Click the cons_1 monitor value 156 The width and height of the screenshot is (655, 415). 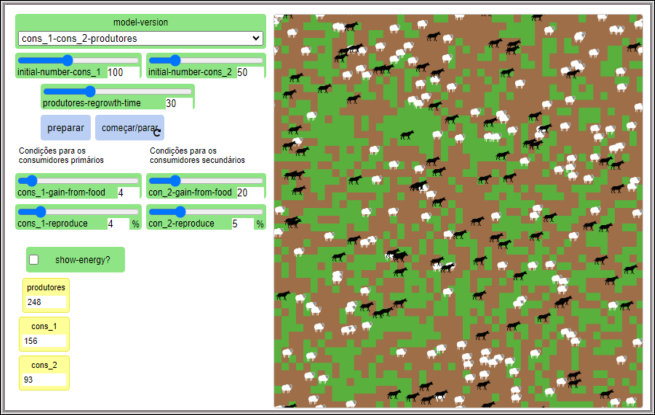[44, 341]
